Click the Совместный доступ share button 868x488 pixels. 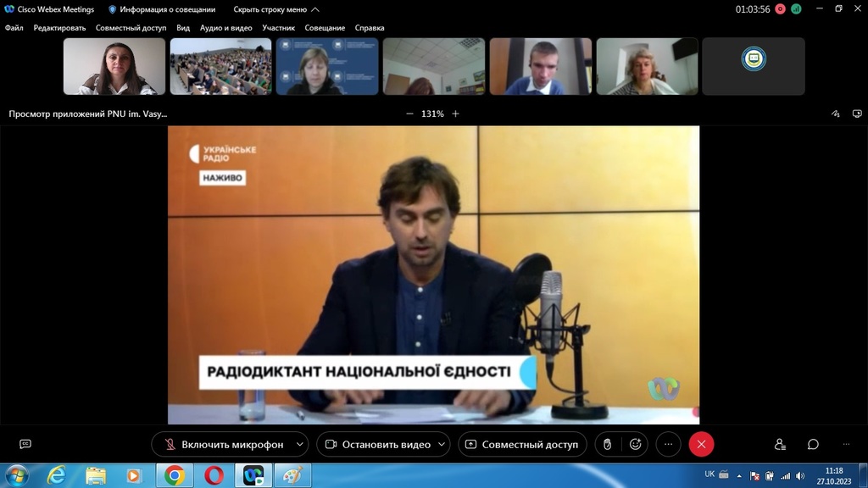point(521,444)
